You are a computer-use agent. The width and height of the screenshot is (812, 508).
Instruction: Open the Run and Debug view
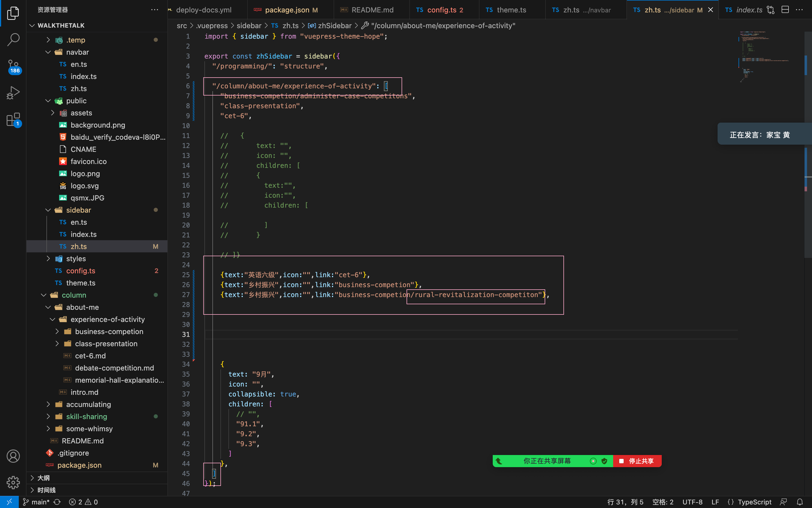coord(13,93)
